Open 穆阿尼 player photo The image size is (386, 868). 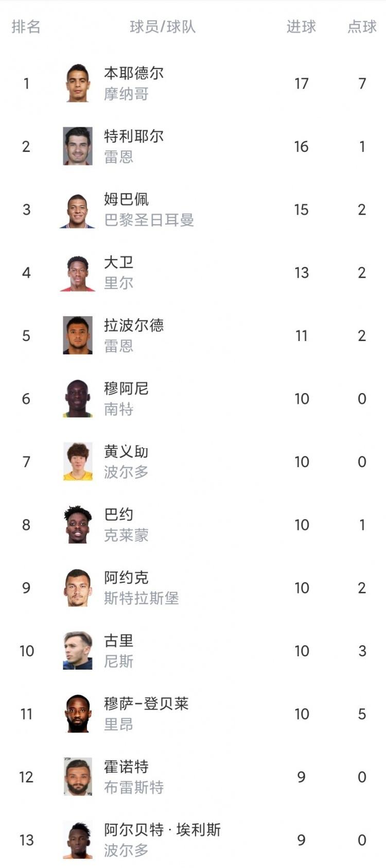78,398
